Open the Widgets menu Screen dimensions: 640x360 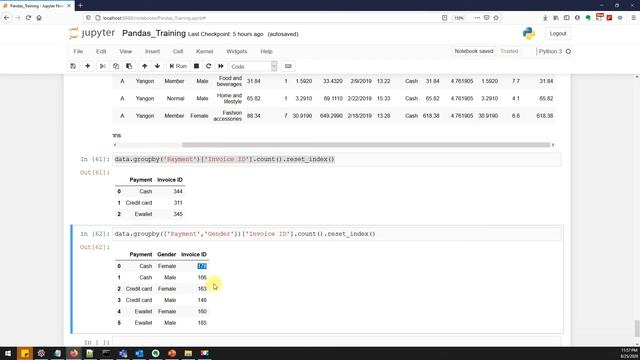pyautogui.click(x=237, y=51)
